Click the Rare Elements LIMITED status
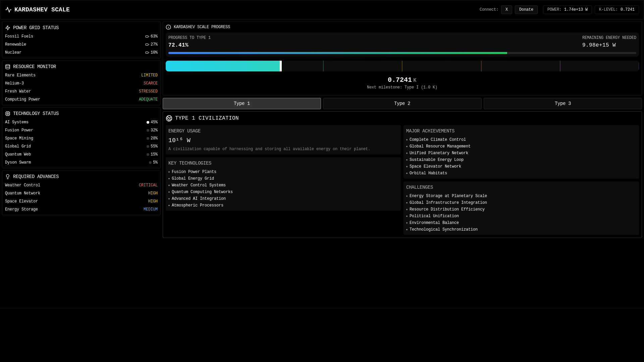 149,75
